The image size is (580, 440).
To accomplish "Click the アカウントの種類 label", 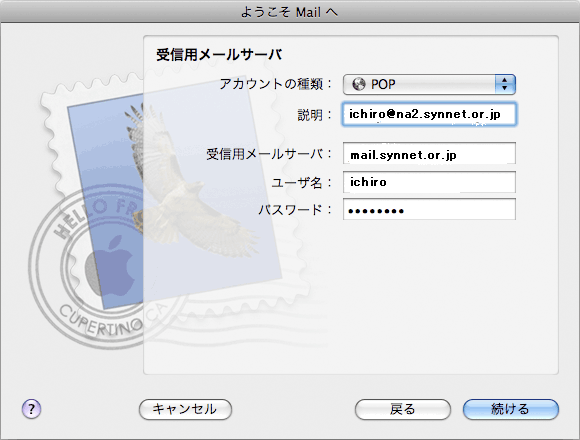I will (x=272, y=84).
